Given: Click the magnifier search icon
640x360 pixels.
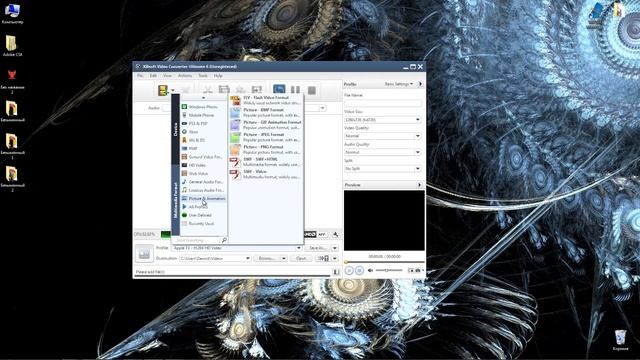Looking at the screenshot, I should 224,240.
